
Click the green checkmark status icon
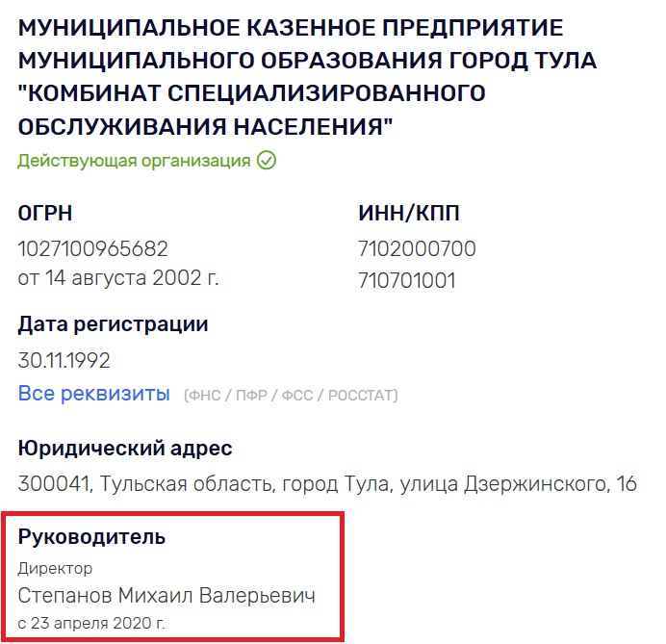pos(267,161)
